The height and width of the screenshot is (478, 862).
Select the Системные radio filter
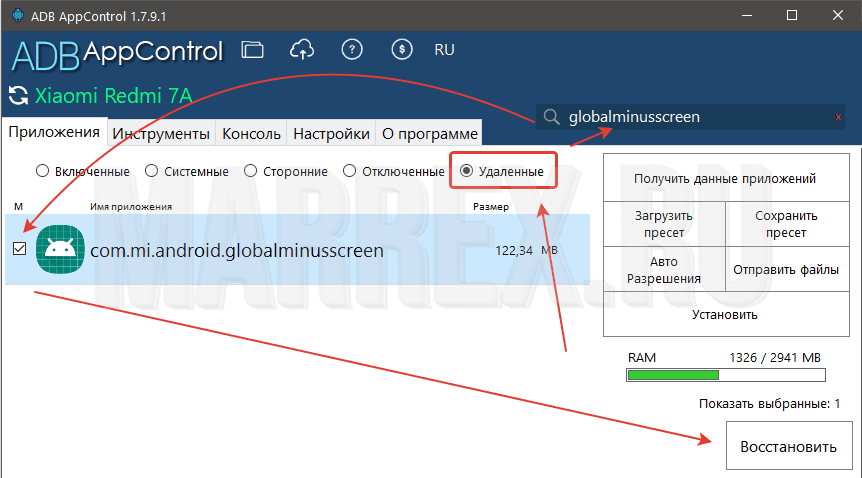coord(151,171)
